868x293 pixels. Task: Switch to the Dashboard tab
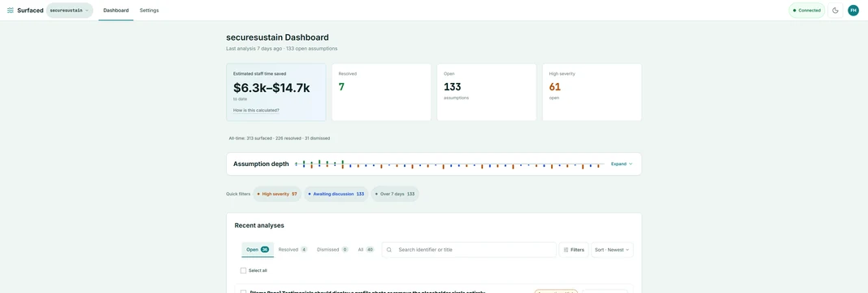[x=116, y=10]
